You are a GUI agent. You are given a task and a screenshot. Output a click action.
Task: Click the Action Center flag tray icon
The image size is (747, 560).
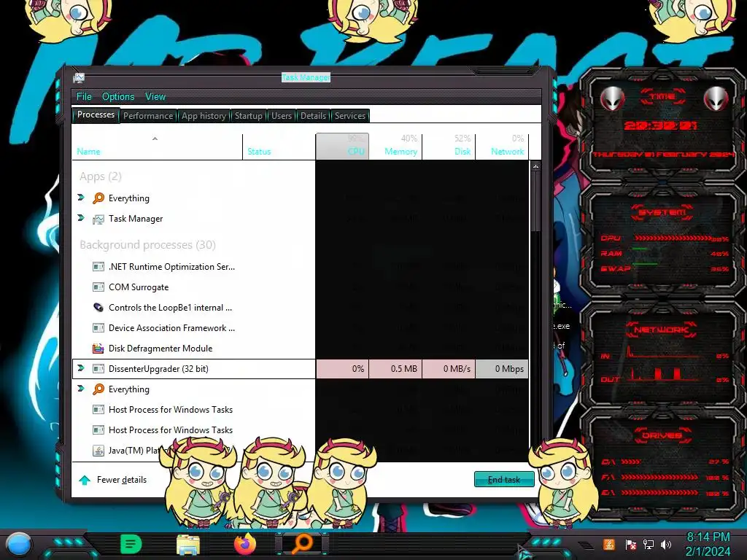coord(631,545)
